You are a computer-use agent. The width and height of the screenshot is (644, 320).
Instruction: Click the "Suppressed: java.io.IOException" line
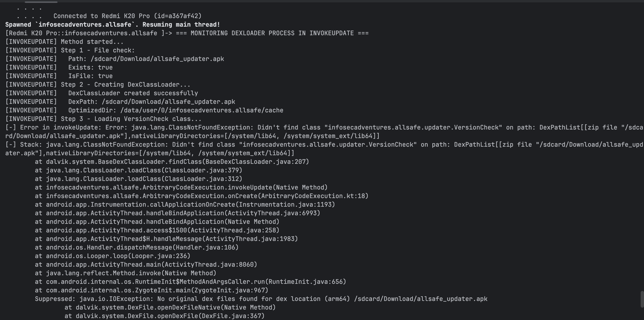[x=261, y=299]
